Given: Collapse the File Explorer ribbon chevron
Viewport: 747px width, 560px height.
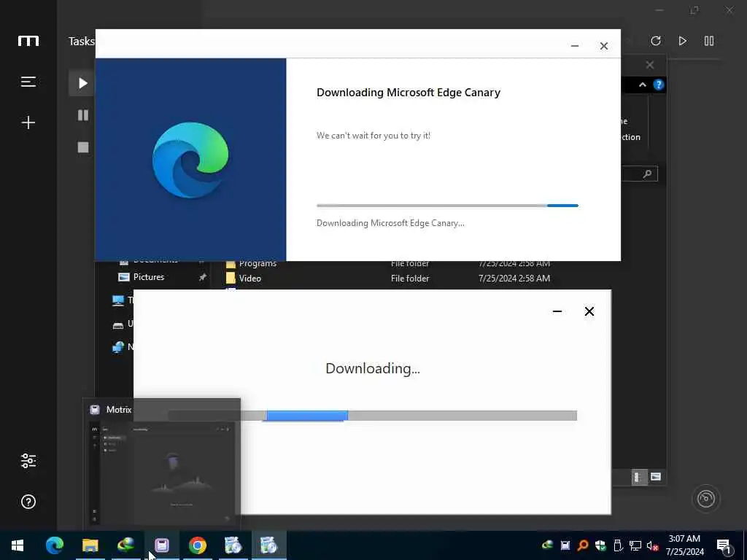Looking at the screenshot, I should 642,85.
